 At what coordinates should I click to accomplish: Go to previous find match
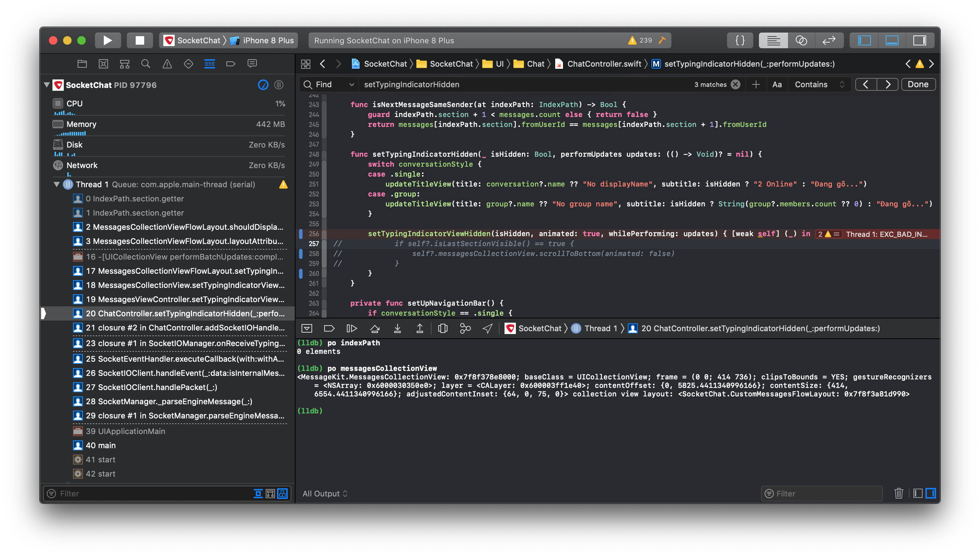tap(866, 85)
